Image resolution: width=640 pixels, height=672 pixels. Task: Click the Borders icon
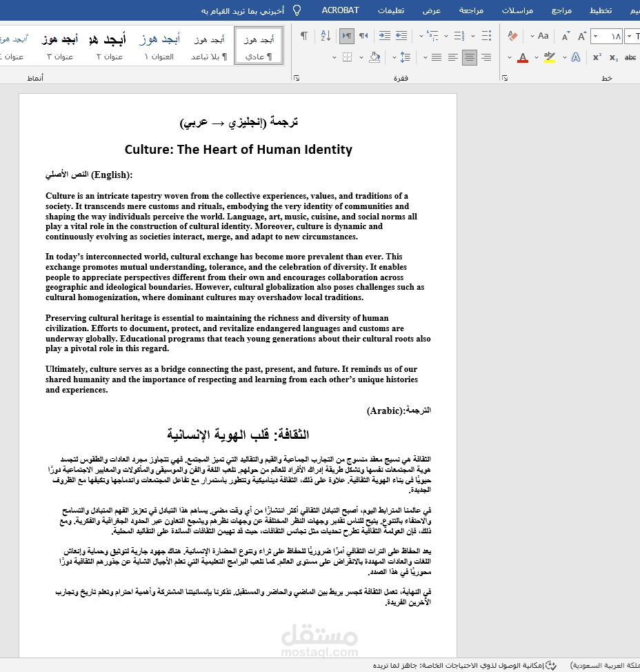[348, 57]
